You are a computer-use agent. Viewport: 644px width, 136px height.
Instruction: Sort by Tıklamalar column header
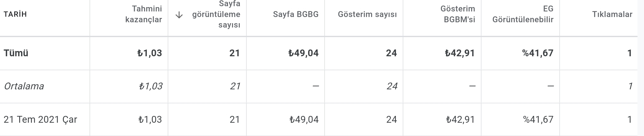click(x=612, y=14)
